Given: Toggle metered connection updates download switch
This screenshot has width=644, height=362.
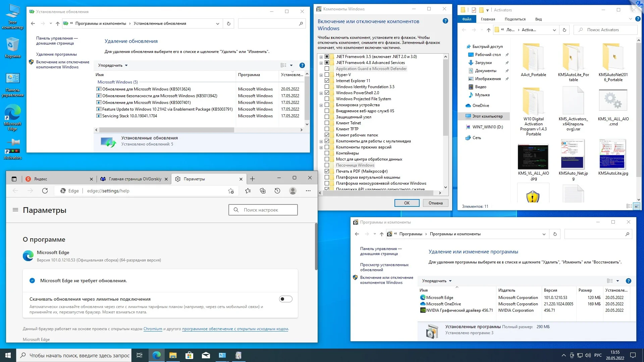Looking at the screenshot, I should click(286, 299).
